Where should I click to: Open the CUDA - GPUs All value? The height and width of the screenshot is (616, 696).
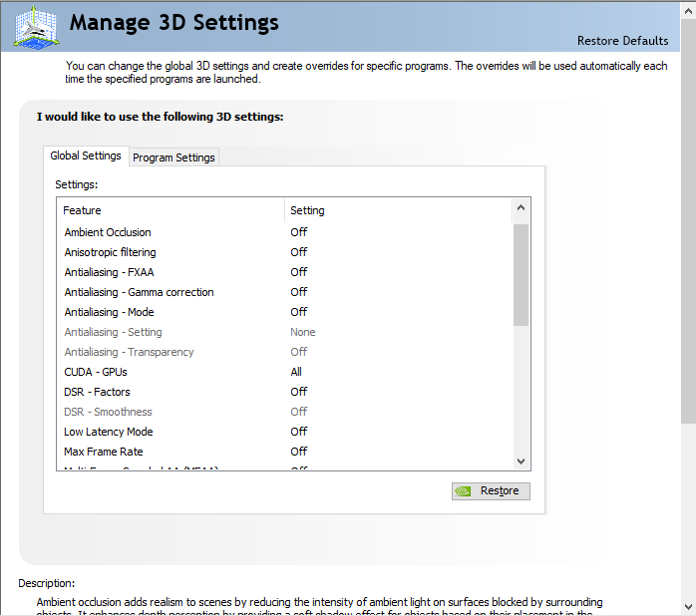pos(296,372)
